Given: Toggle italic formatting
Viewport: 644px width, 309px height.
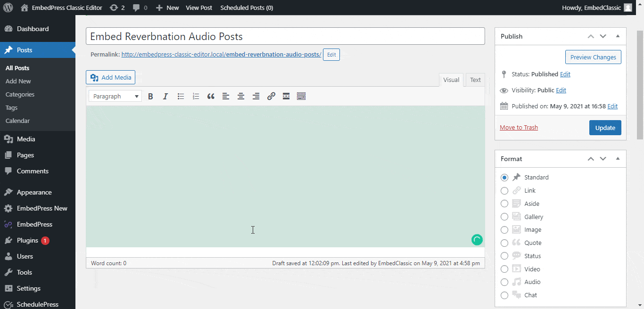Looking at the screenshot, I should point(165,96).
